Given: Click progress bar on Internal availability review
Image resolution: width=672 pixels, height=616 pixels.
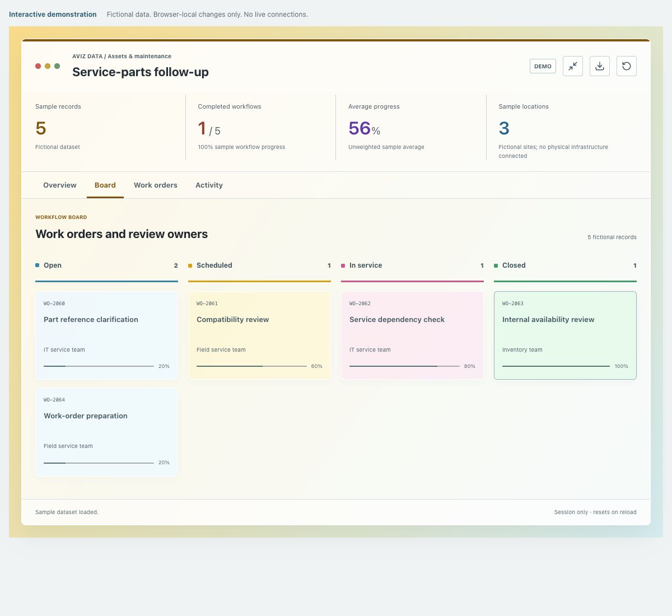Looking at the screenshot, I should pyautogui.click(x=556, y=366).
